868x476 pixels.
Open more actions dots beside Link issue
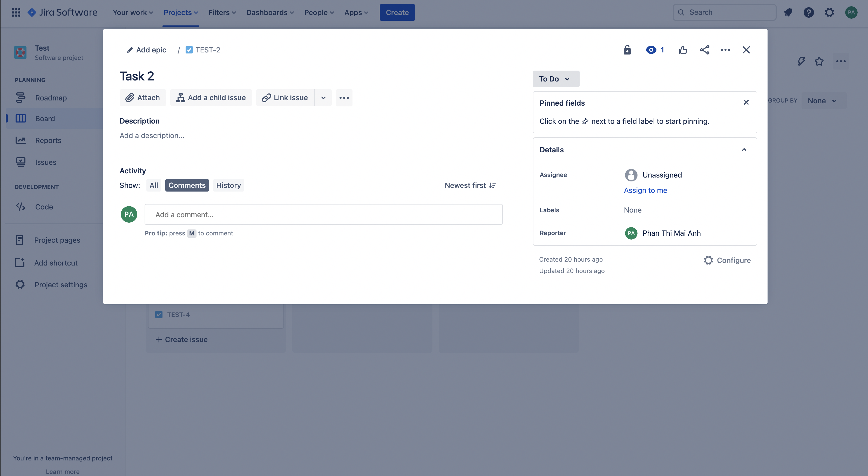[344, 98]
